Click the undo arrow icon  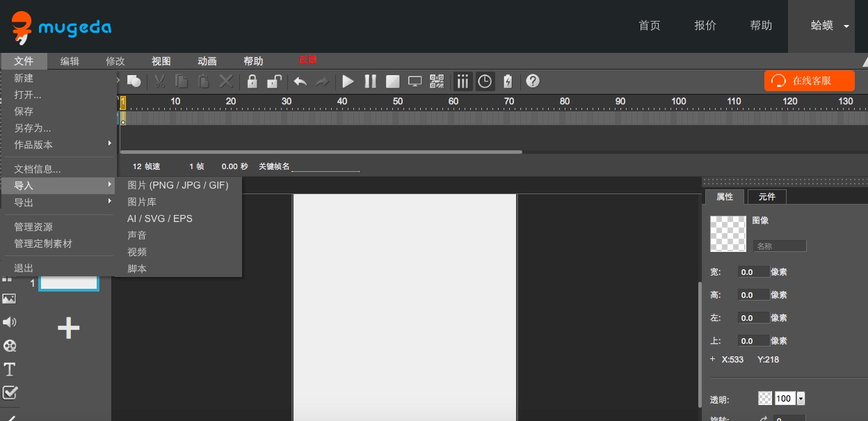pyautogui.click(x=300, y=81)
